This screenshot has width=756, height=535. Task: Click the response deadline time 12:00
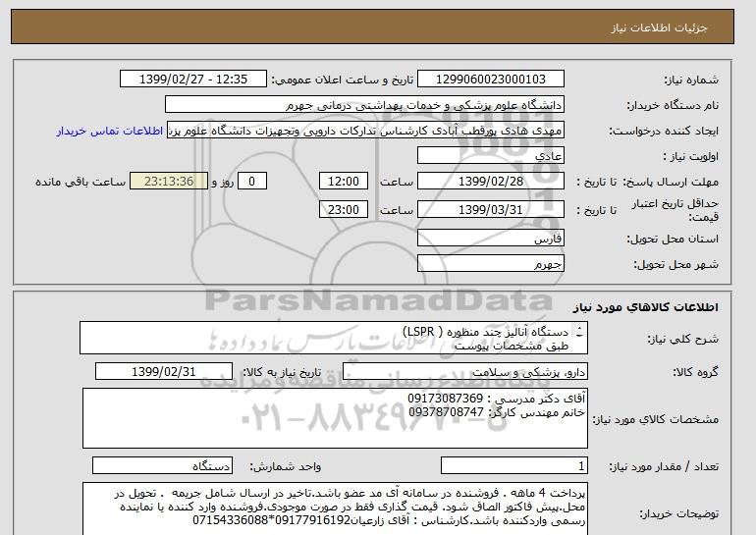[344, 182]
